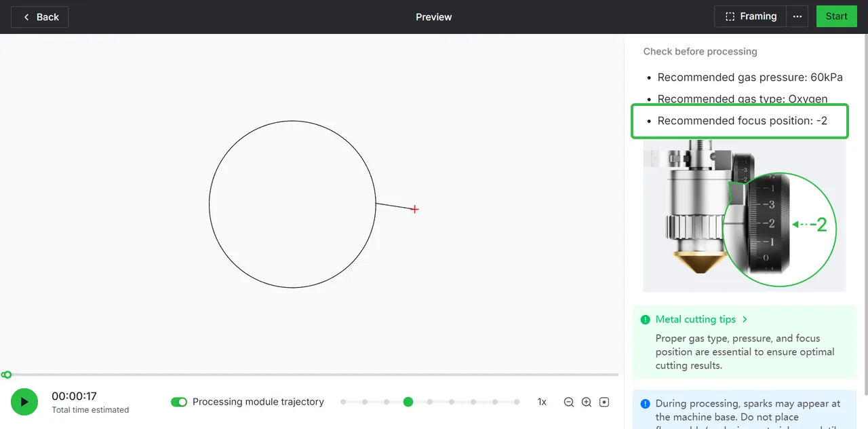Click the green exclamation tip icon
Viewport: 868px width, 429px height.
pyautogui.click(x=645, y=319)
